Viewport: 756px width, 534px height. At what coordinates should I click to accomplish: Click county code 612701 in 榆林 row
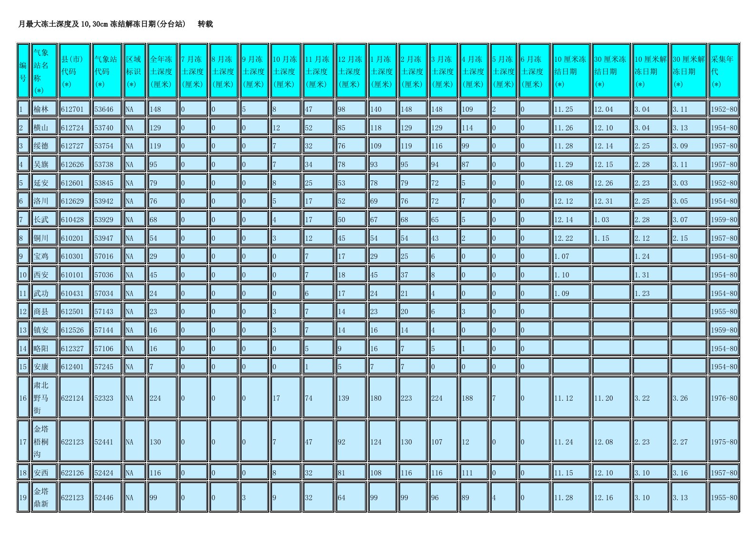pos(72,109)
